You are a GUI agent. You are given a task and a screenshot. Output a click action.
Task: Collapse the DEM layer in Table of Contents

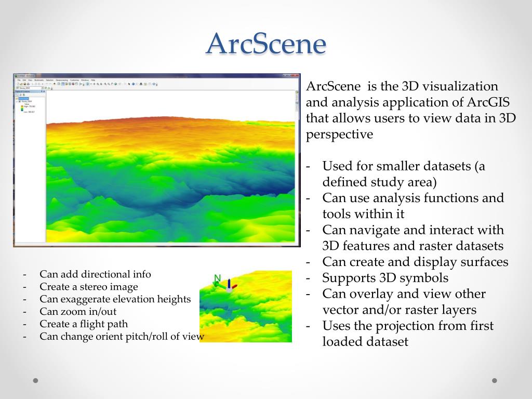point(17,101)
